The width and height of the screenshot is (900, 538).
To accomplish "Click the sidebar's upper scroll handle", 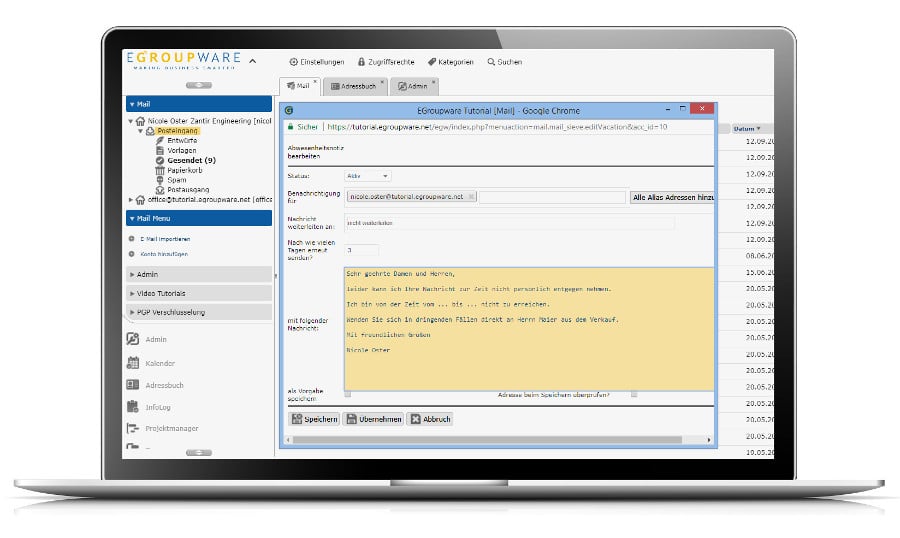I will point(199,85).
